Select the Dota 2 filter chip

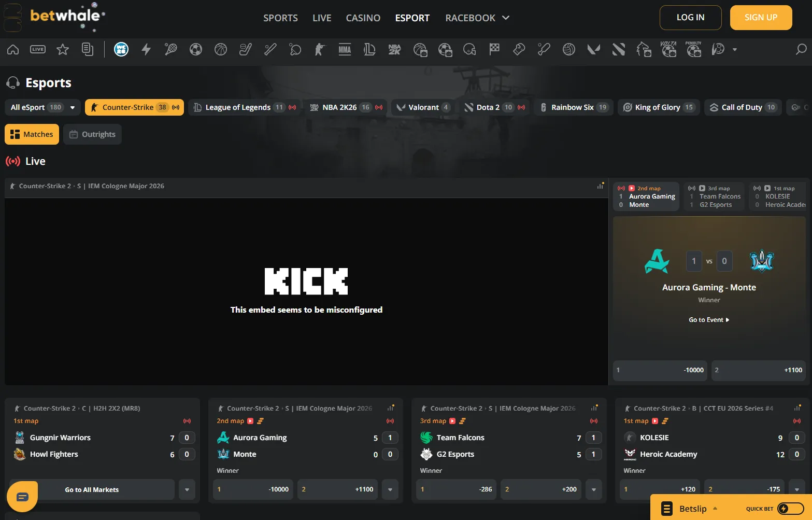tap(494, 107)
